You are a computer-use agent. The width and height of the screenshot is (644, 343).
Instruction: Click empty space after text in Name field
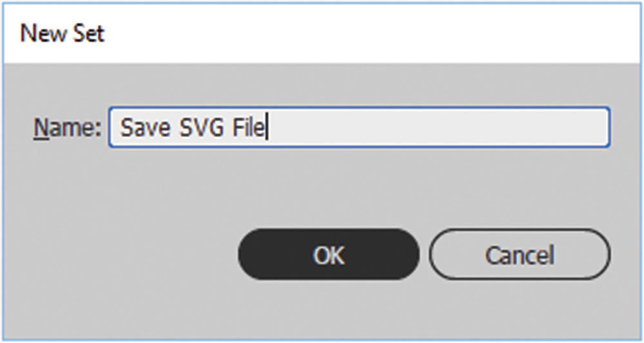[438, 128]
